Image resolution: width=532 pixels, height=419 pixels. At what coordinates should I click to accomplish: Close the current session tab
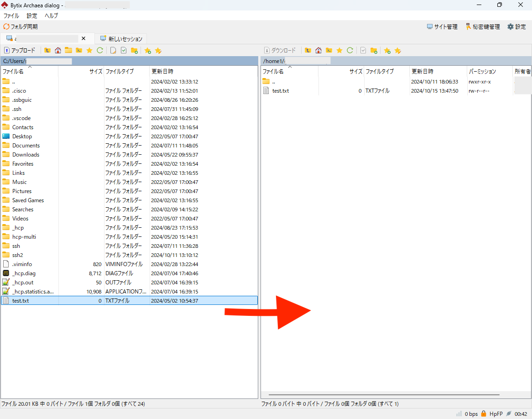83,38
